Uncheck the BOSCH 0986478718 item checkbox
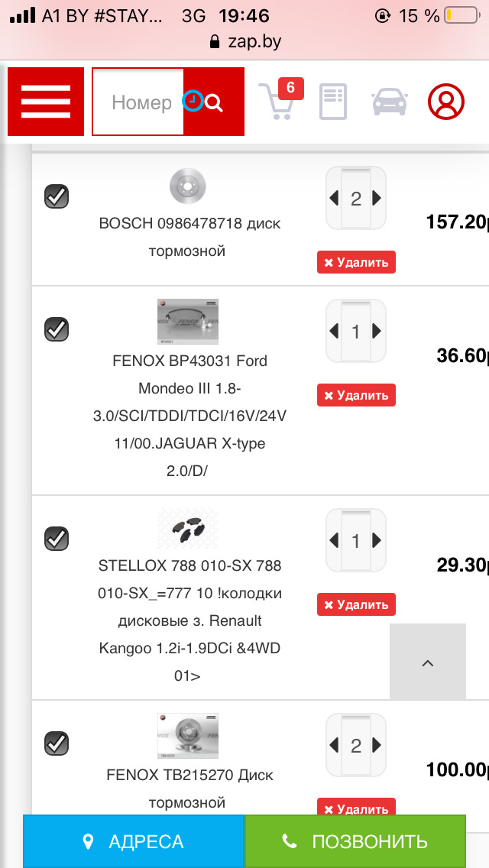This screenshot has width=489, height=868. point(57,197)
